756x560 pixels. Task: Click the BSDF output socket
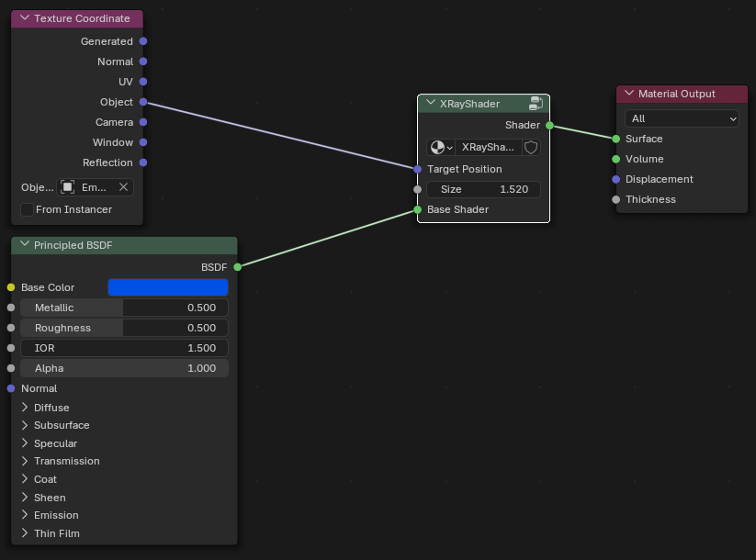pos(237,267)
